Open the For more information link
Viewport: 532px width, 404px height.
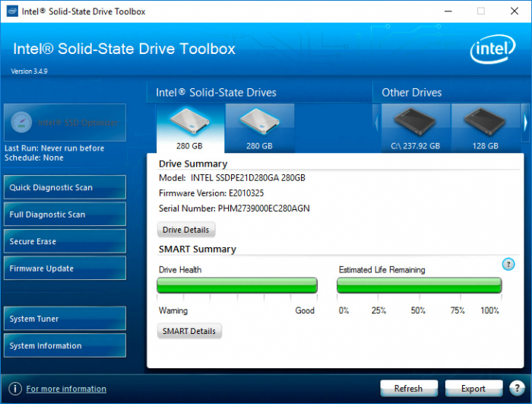pos(66,389)
